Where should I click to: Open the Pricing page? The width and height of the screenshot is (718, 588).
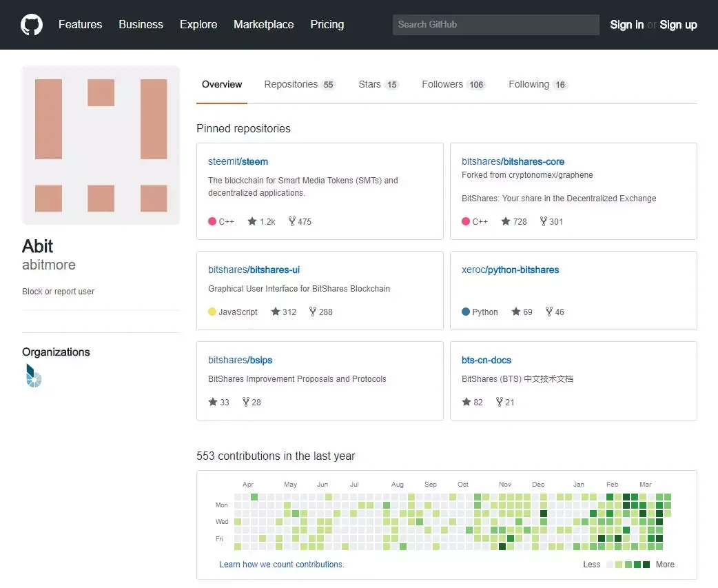coord(327,25)
